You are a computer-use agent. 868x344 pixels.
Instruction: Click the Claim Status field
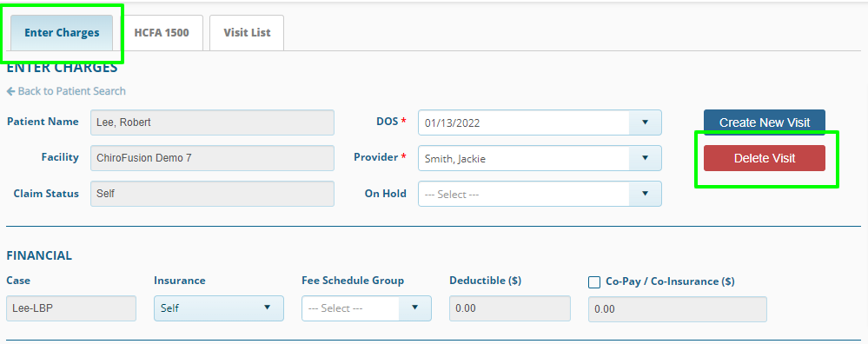pyautogui.click(x=213, y=194)
